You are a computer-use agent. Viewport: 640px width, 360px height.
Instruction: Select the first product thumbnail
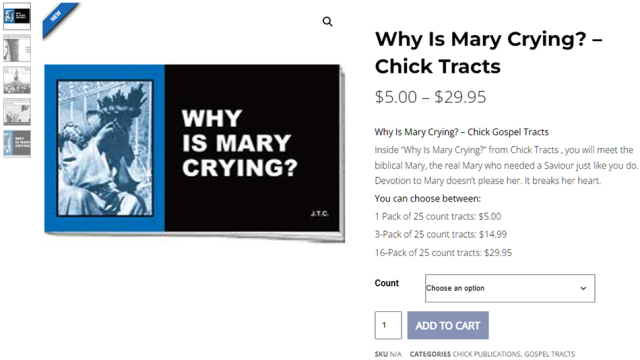(17, 16)
